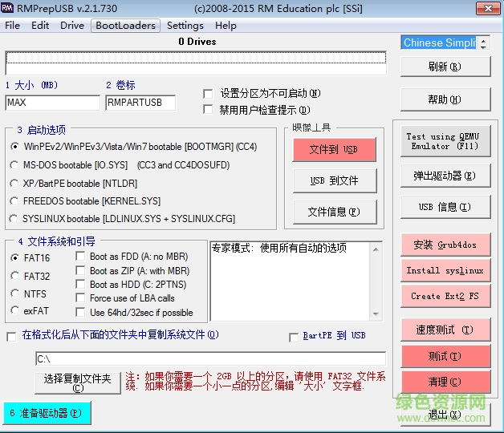Click the 6 准备驱动器 (P) prepare button
Screen dimensions: 504x433
click(47, 413)
